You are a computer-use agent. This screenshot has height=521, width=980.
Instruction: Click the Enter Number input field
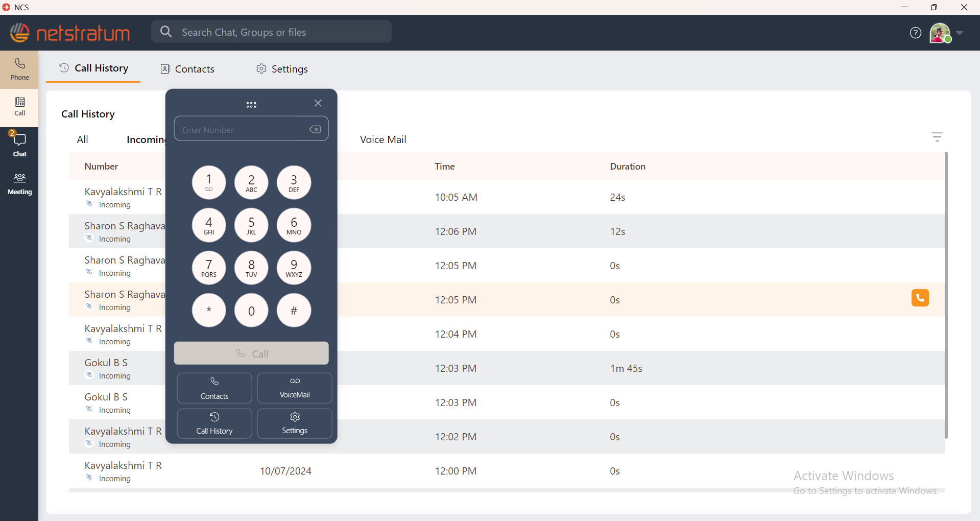(x=251, y=129)
